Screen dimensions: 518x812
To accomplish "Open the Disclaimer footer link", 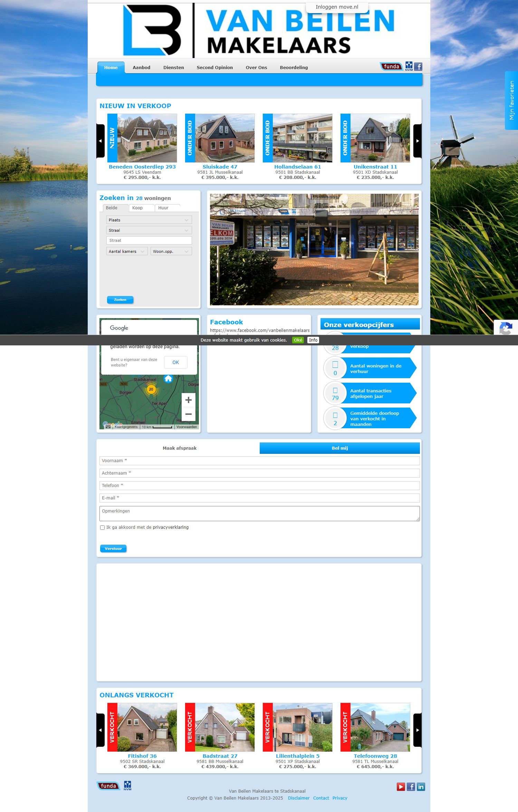I will pyautogui.click(x=299, y=798).
